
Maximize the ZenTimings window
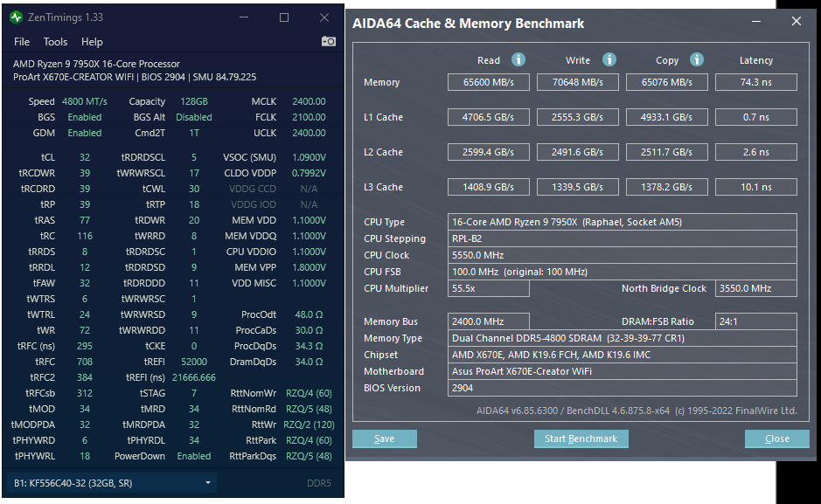coord(284,17)
